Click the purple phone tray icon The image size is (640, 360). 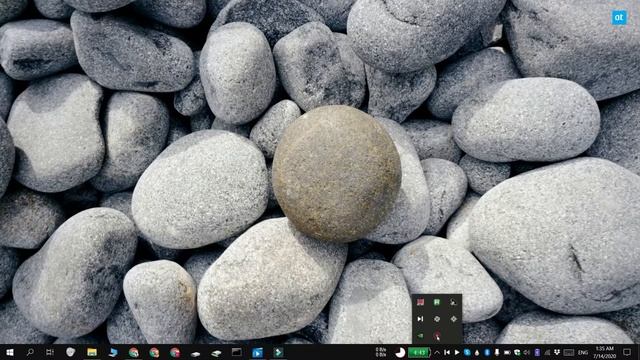(x=537, y=352)
